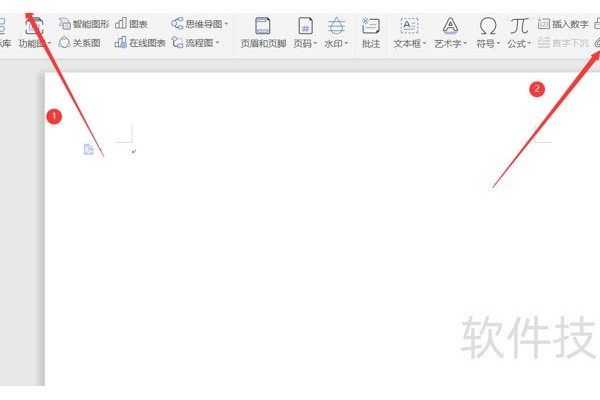Expand the 公式 dropdown arrow
Image resolution: width=600 pixels, height=400 pixels.
coord(529,43)
